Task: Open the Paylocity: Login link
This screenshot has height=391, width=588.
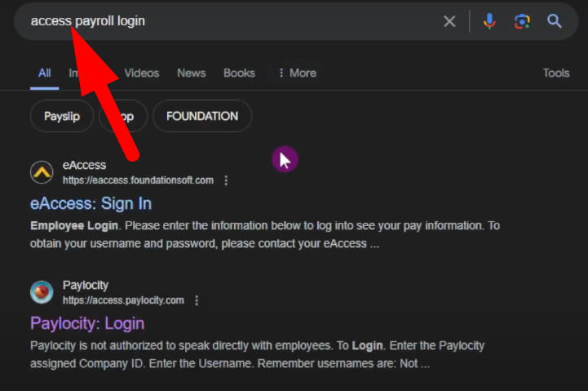Action: click(87, 323)
